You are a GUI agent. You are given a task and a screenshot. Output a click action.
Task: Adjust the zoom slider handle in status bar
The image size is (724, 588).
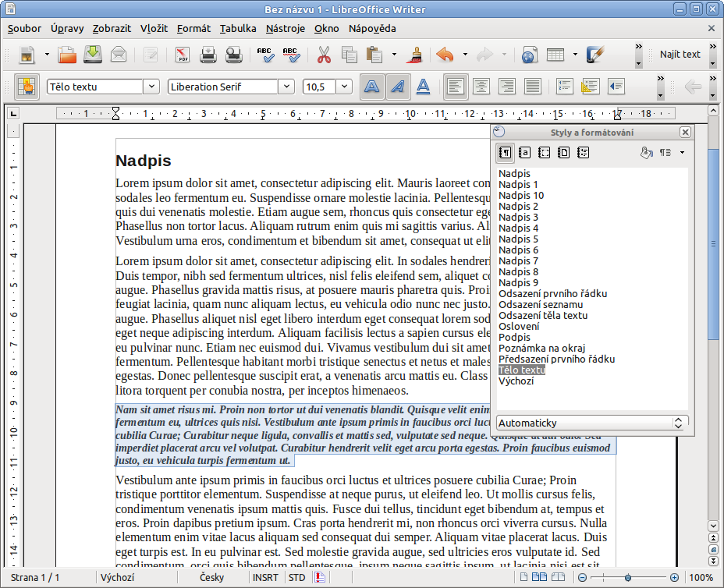coord(628,577)
